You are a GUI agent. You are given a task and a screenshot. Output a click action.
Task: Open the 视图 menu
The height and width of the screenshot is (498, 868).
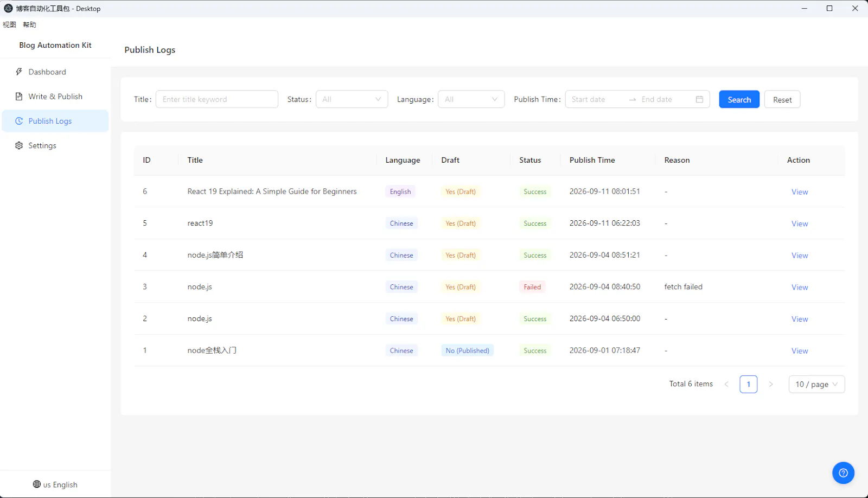pos(9,24)
